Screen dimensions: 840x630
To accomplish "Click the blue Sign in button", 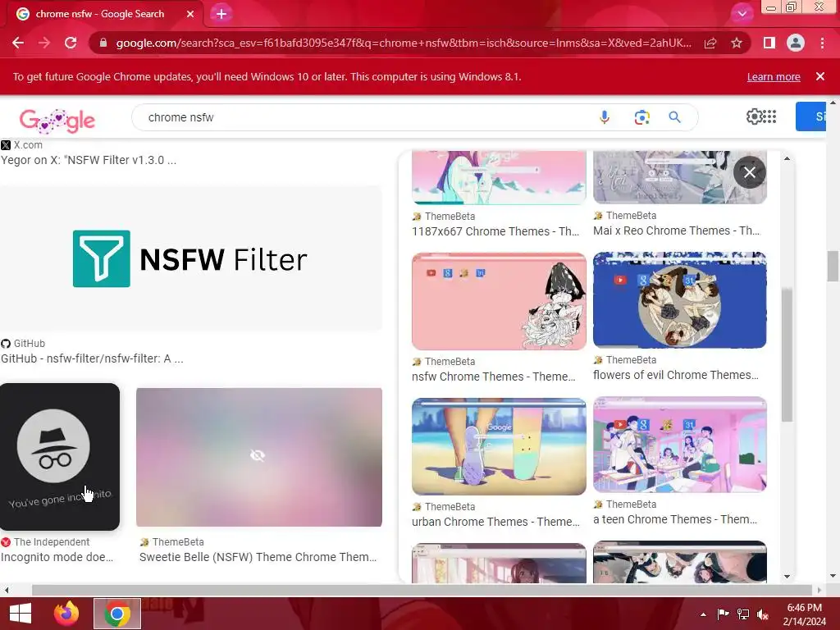I will point(810,116).
